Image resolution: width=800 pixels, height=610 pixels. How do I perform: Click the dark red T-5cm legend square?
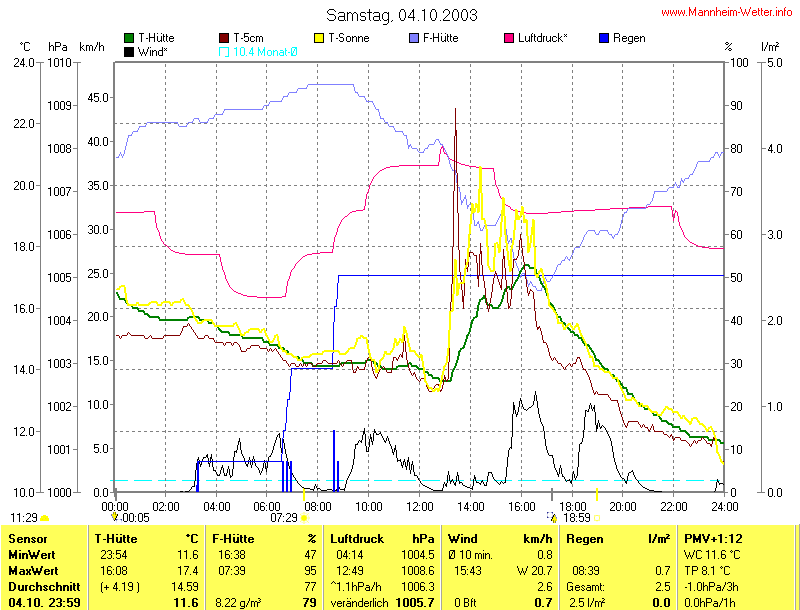pos(224,38)
